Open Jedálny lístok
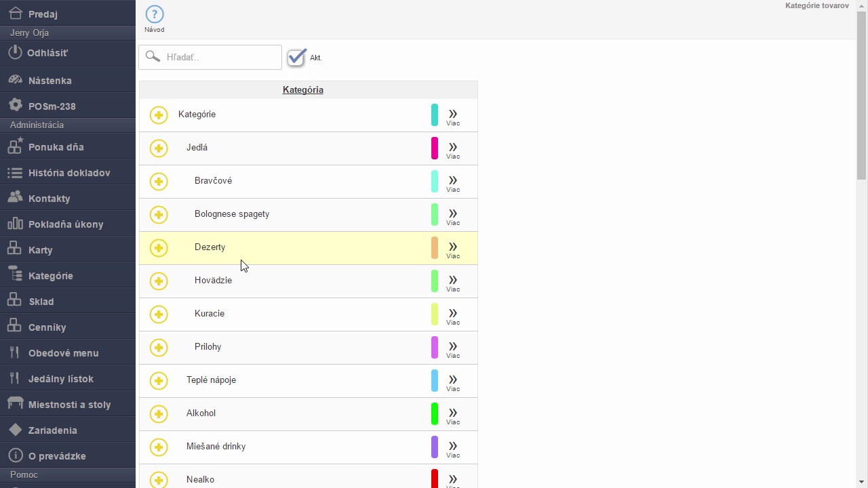868x488 pixels. point(68,378)
